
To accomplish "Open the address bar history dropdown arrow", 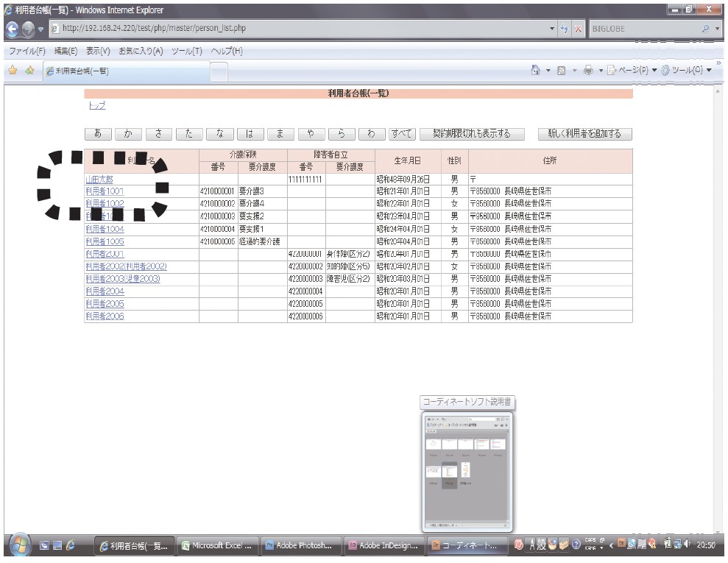I will [x=551, y=29].
